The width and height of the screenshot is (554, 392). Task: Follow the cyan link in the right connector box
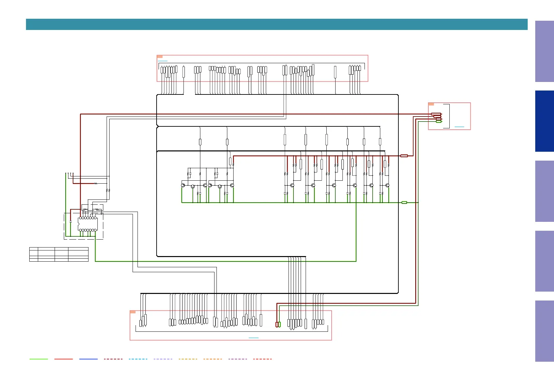coord(459,127)
